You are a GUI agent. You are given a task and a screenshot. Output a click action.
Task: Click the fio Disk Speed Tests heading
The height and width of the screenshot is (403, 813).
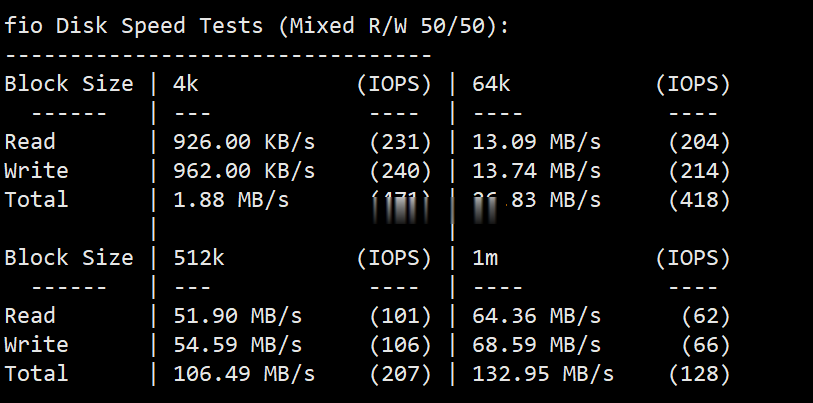256,25
